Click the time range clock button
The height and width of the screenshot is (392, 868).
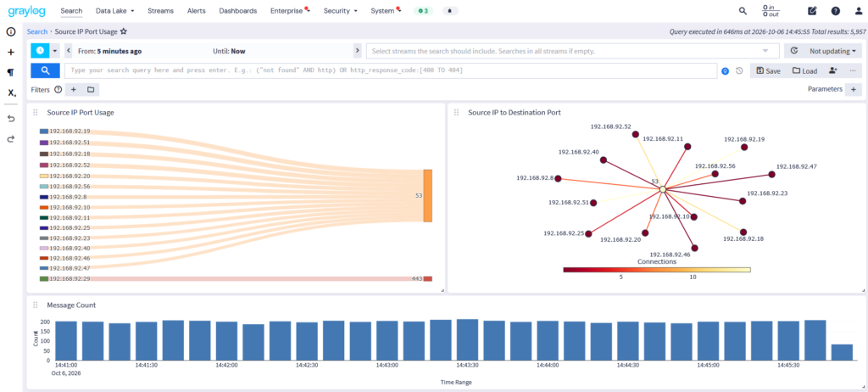coord(40,51)
